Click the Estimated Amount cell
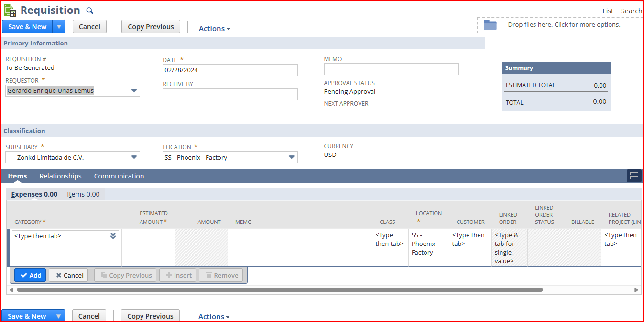This screenshot has width=644, height=322. [148, 248]
